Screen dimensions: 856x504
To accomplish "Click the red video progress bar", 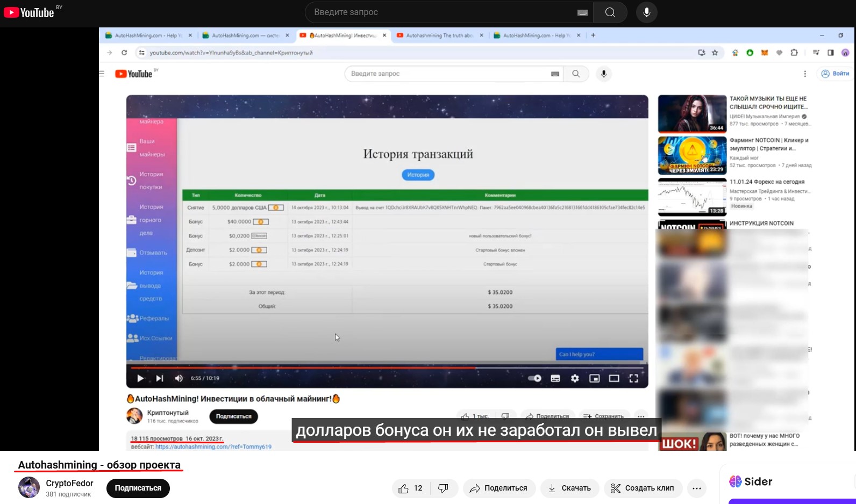I will 301,368.
